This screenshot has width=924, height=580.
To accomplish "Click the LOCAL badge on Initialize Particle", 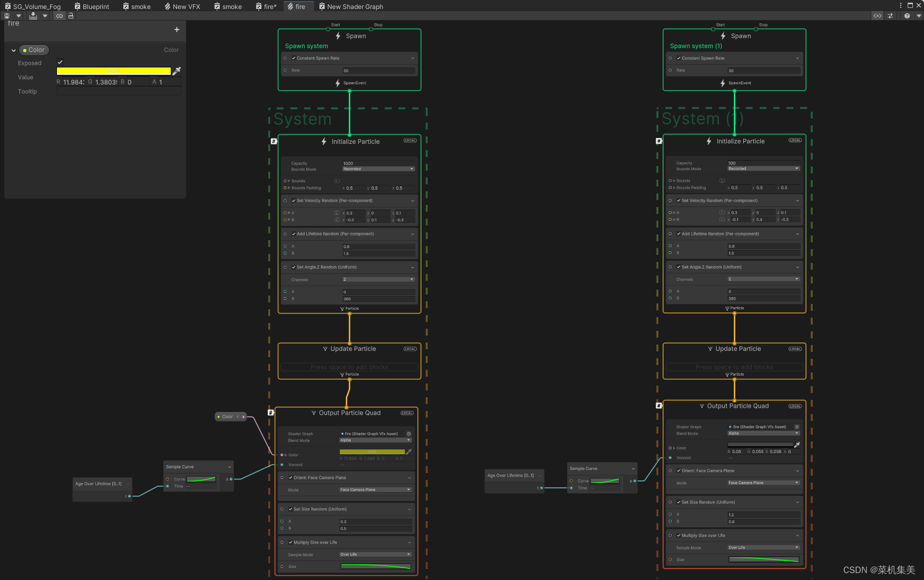I will (410, 140).
